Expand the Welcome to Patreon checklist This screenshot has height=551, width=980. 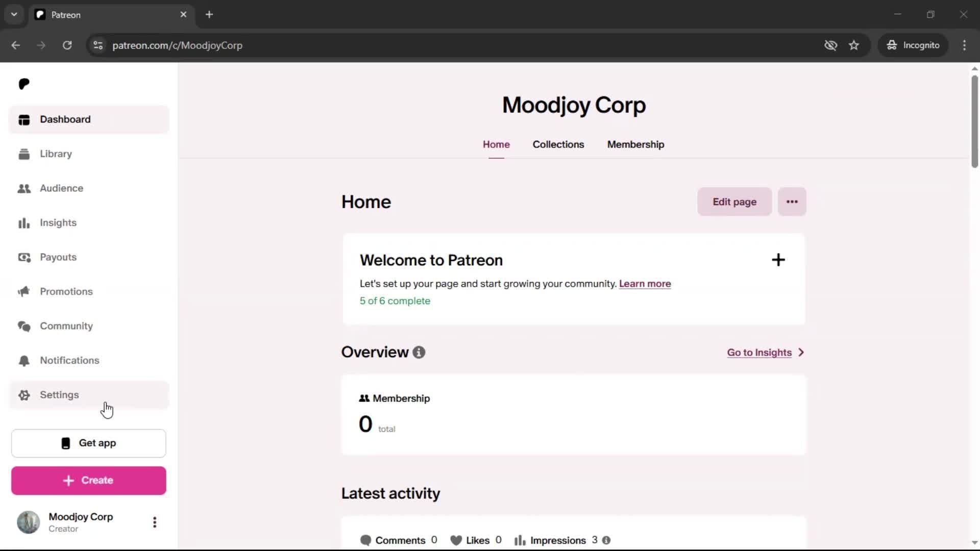[778, 260]
